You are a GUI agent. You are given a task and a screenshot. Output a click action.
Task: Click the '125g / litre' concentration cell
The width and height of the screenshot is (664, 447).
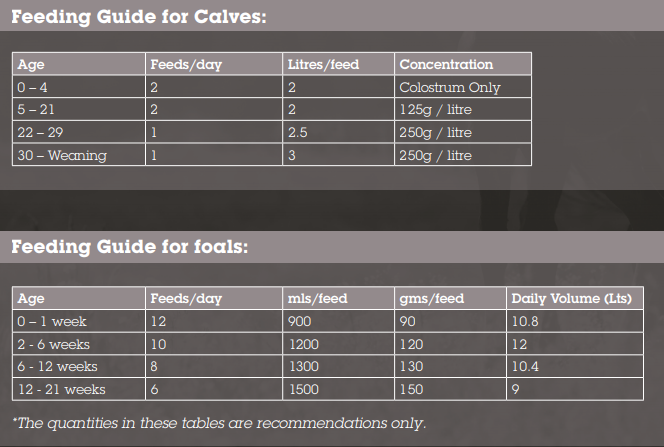click(x=463, y=110)
